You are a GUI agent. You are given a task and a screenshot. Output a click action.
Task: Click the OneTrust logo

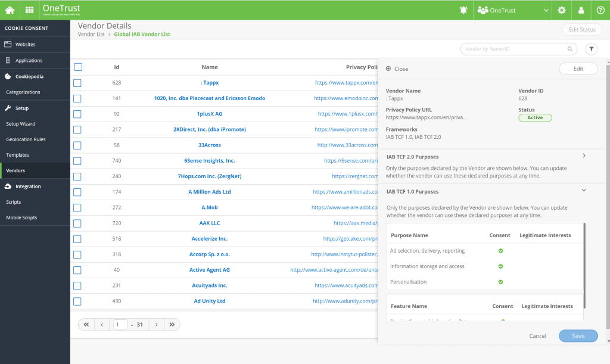[61, 10]
